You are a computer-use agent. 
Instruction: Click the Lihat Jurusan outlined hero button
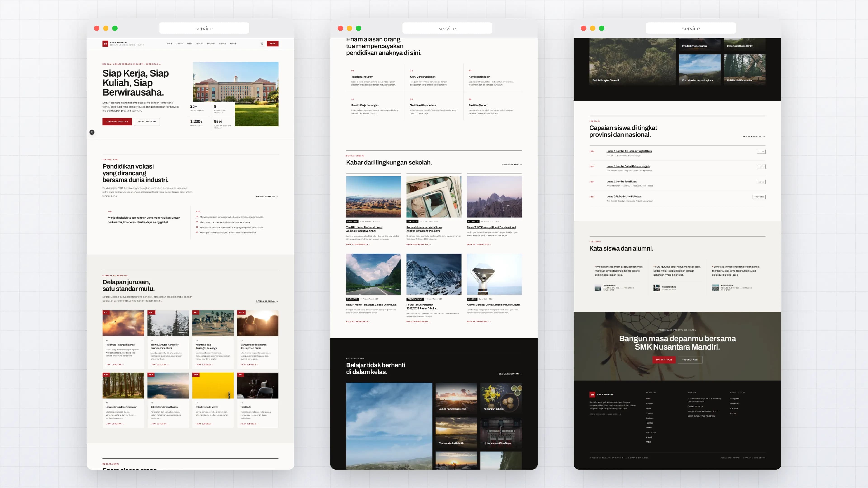pyautogui.click(x=146, y=122)
